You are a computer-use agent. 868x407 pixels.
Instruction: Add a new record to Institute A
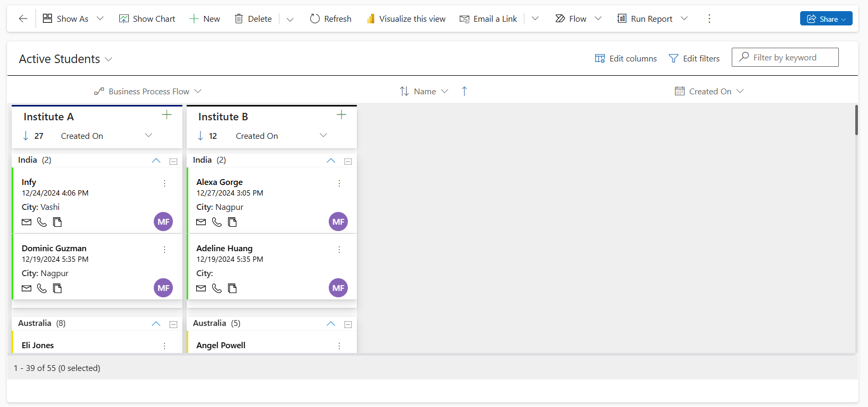[166, 115]
